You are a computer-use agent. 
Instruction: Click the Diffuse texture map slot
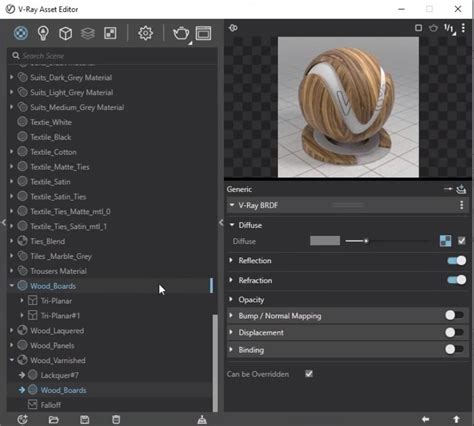446,241
